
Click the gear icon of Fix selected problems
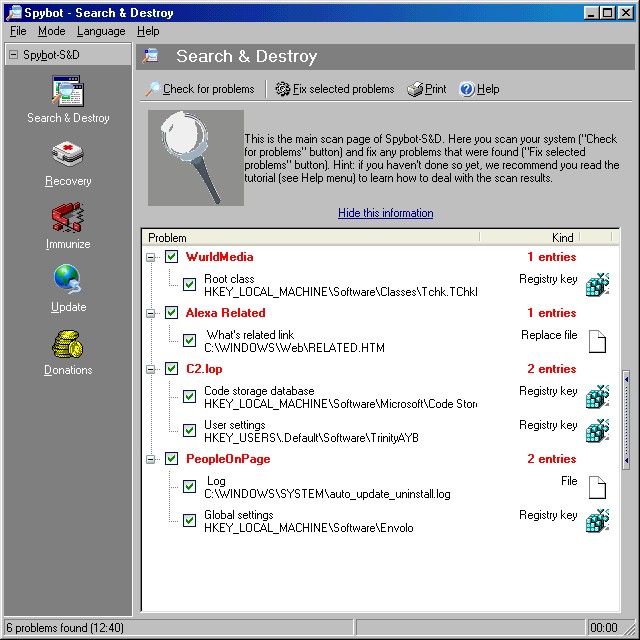click(282, 89)
